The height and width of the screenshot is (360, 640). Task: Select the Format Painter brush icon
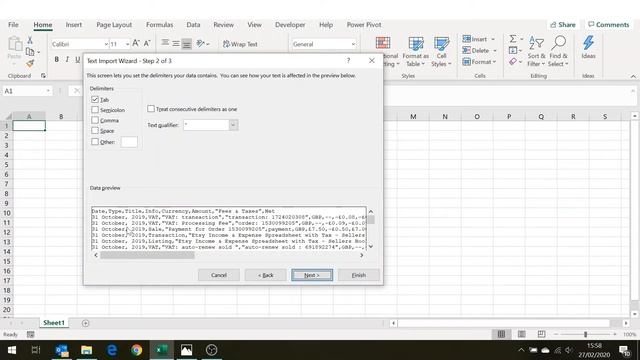tap(30, 63)
